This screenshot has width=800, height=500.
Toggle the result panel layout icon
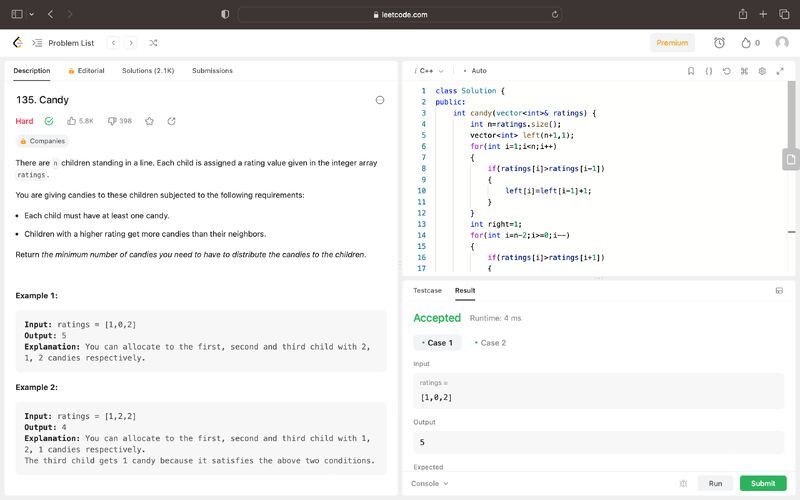779,290
